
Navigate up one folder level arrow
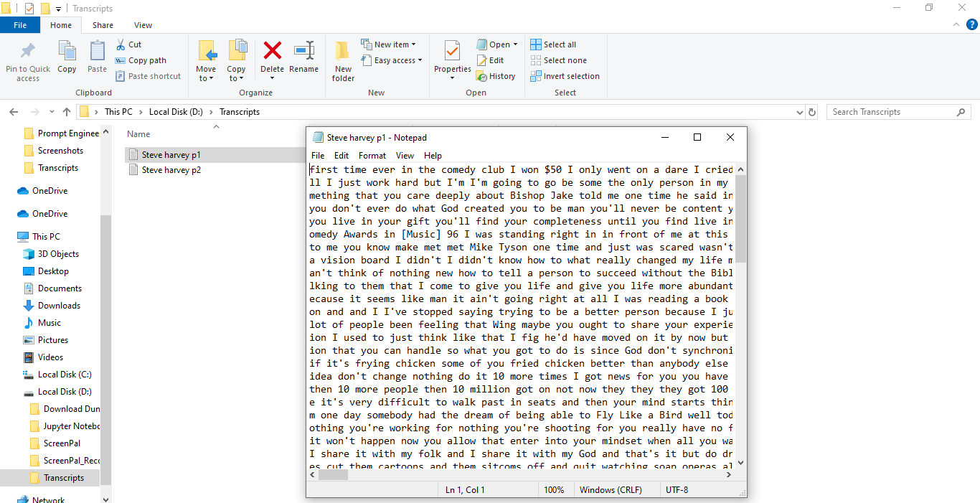(67, 112)
